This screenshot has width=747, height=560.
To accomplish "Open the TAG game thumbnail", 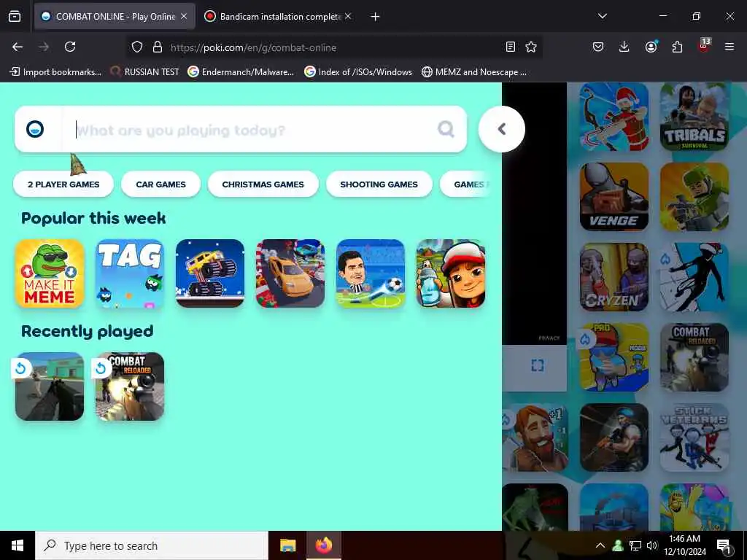I will tap(130, 273).
